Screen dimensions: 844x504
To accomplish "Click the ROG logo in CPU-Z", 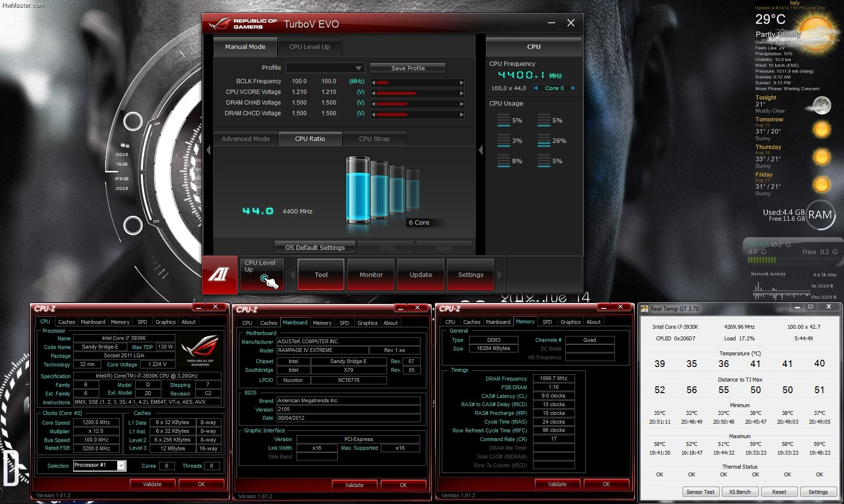I will pos(200,350).
